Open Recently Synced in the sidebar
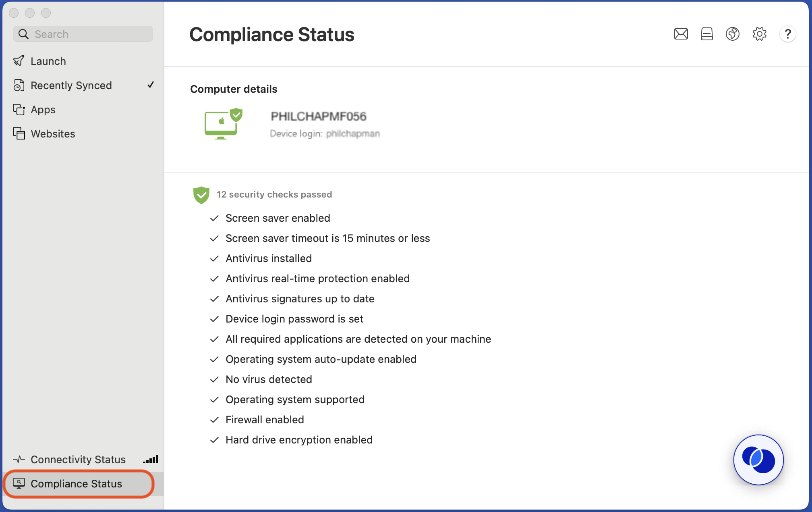This screenshot has height=512, width=812. (x=83, y=85)
